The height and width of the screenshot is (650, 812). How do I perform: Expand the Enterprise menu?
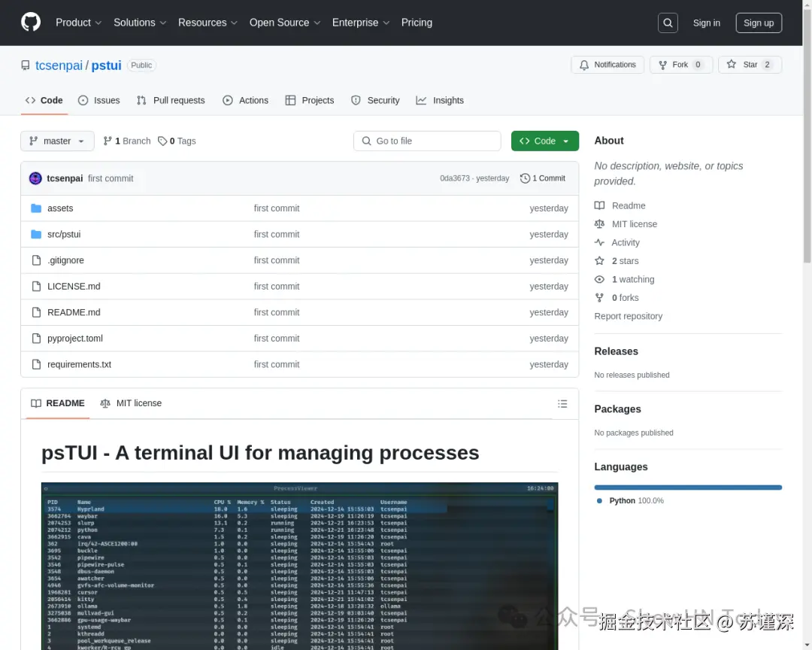[360, 23]
